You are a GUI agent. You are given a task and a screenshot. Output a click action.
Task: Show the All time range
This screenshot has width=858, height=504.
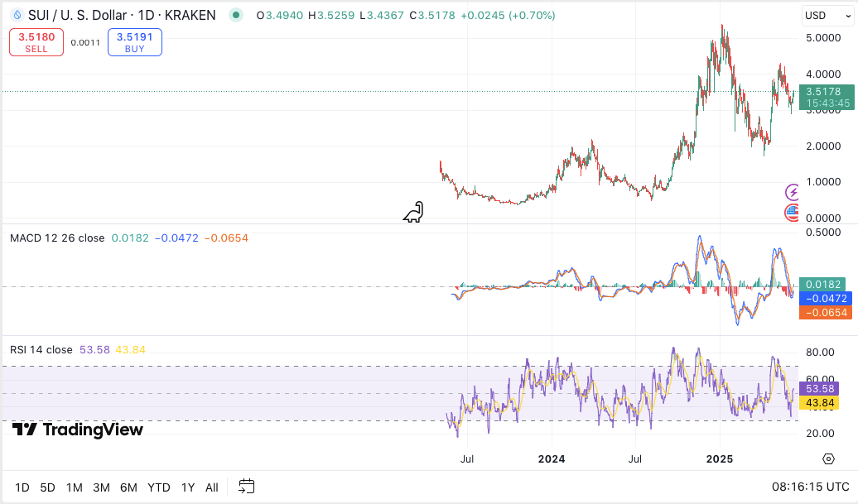coord(212,487)
